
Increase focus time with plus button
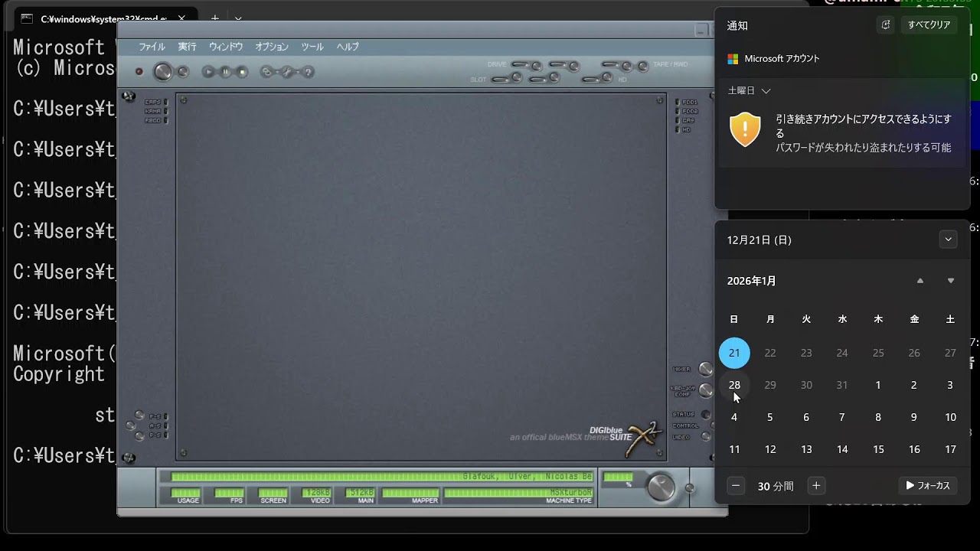816,486
